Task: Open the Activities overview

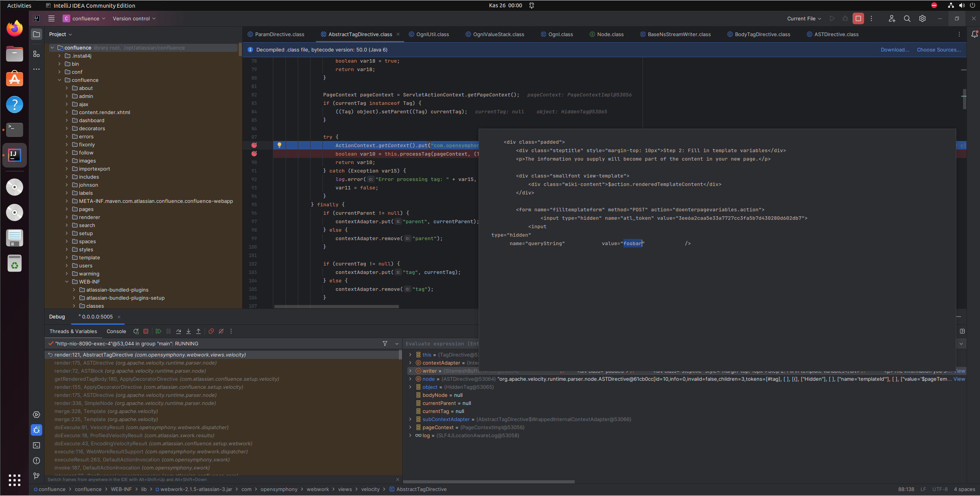Action: point(19,5)
